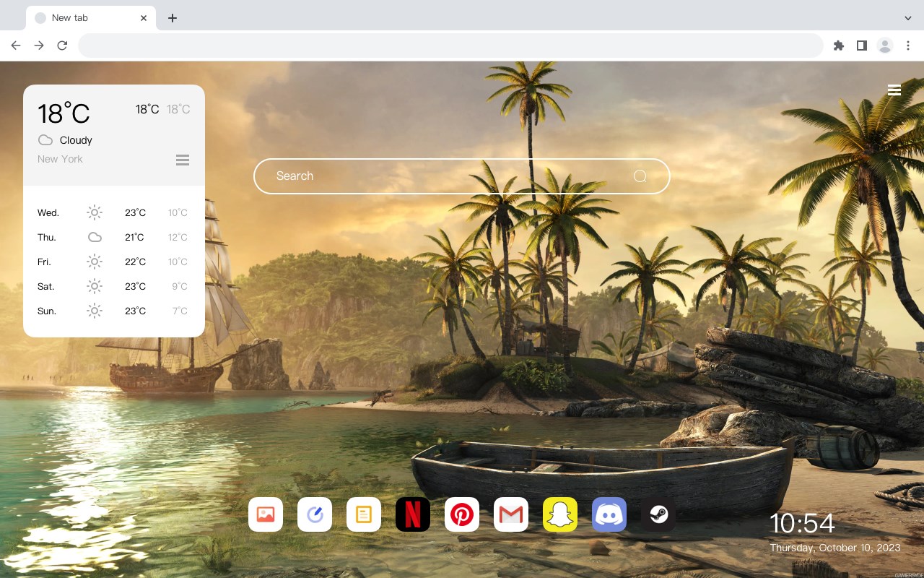Image resolution: width=924 pixels, height=578 pixels.
Task: Open the Photos shortcut icon
Action: click(266, 514)
